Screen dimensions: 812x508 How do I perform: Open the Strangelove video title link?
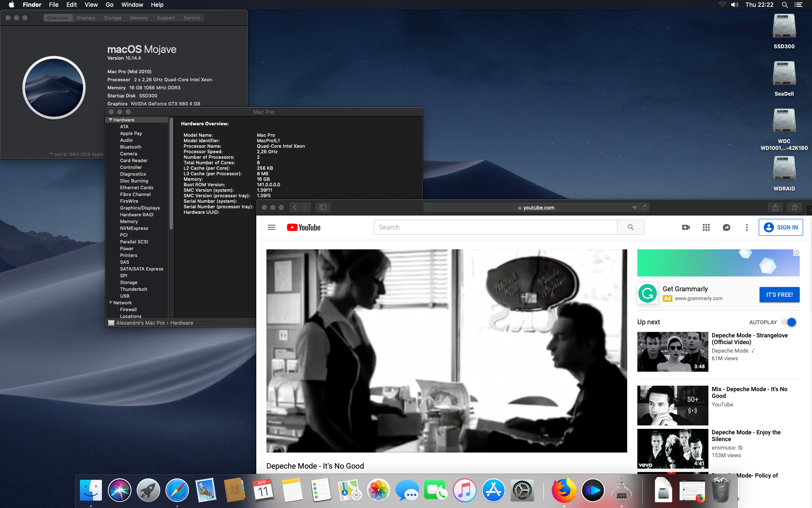coord(750,339)
